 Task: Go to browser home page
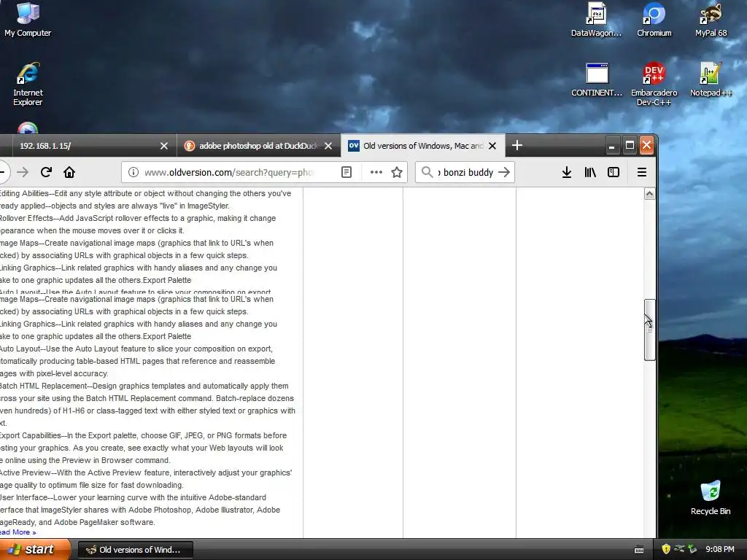click(69, 172)
